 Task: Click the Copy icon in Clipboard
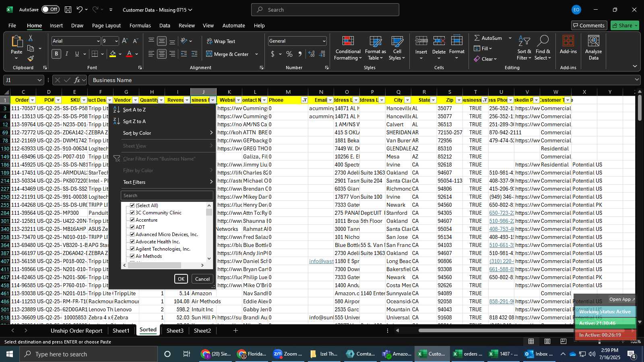(x=31, y=48)
